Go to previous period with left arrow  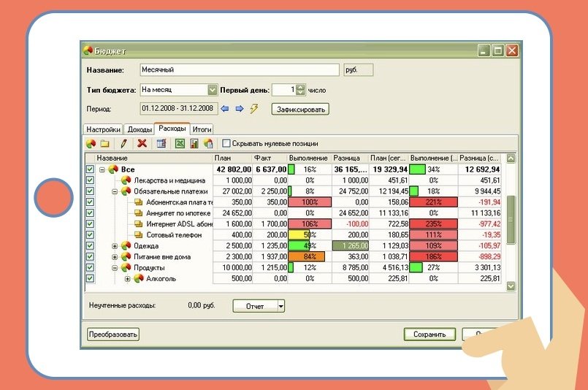pos(225,109)
